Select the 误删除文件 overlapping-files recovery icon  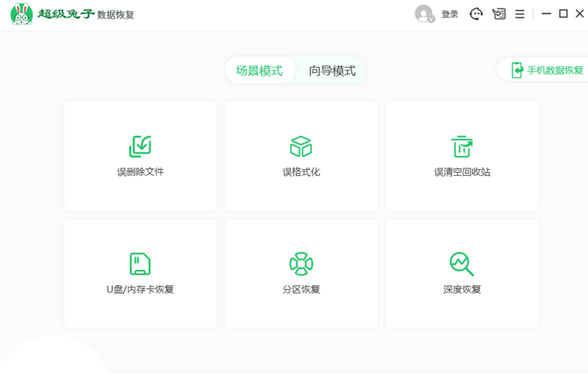[x=140, y=146]
